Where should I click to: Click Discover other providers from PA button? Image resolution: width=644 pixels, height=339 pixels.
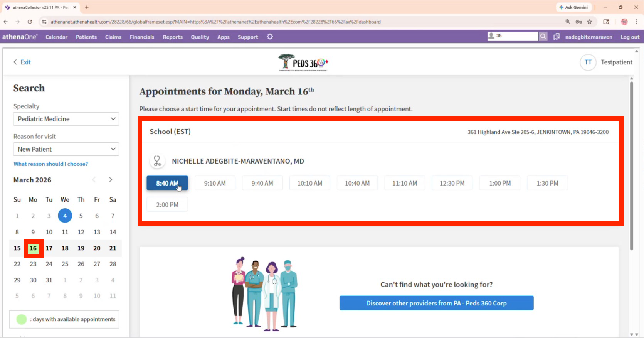437,303
